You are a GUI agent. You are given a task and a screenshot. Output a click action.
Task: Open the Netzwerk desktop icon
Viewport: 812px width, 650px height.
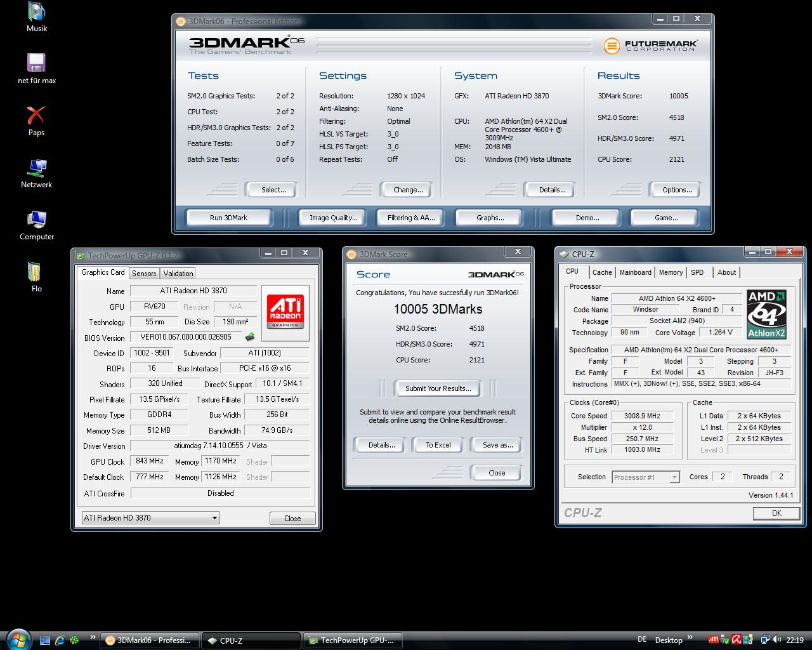37,173
